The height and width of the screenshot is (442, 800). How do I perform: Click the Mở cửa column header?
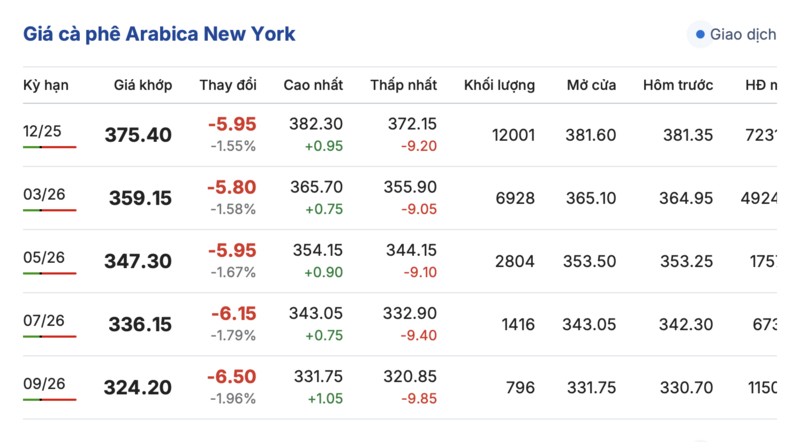coord(591,85)
